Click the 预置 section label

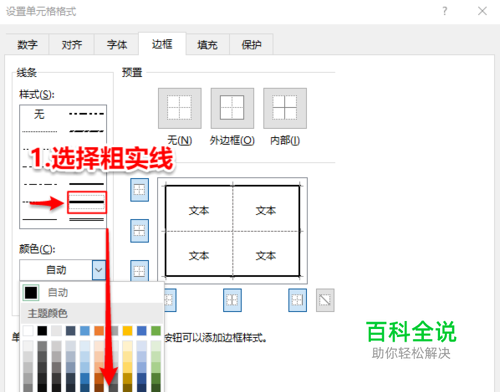(132, 72)
